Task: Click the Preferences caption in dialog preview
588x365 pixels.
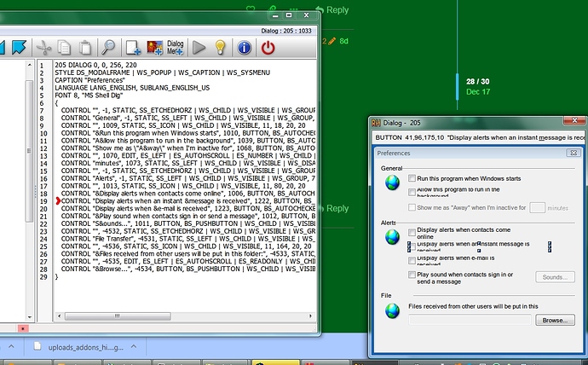Action: pos(394,153)
